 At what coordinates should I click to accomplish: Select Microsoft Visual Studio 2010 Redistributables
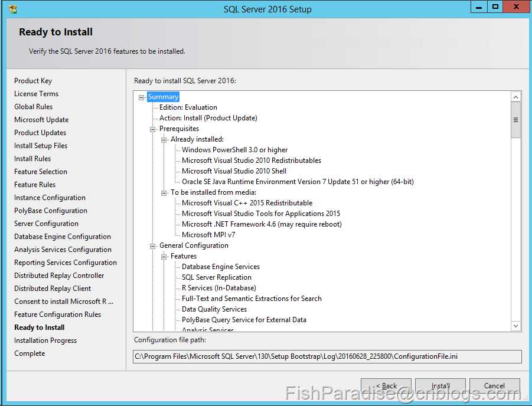[252, 161]
